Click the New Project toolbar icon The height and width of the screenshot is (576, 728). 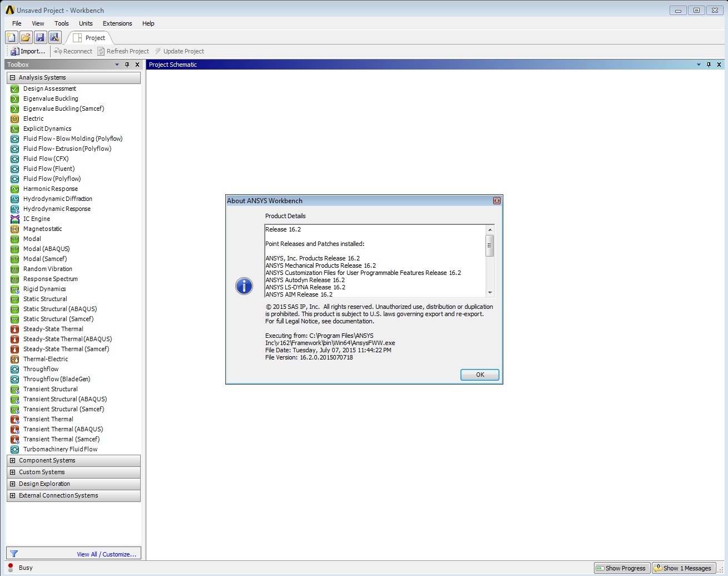[x=11, y=37]
